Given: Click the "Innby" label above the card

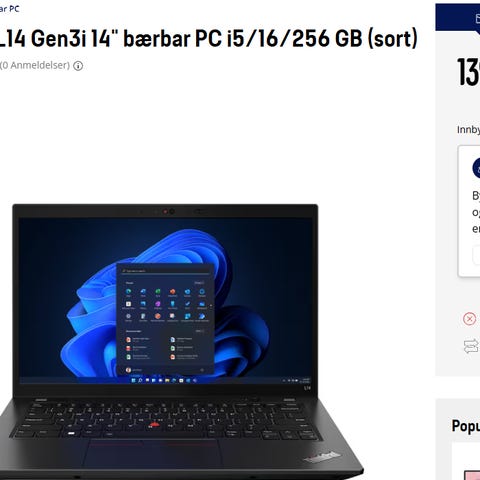Looking at the screenshot, I should click(x=468, y=130).
